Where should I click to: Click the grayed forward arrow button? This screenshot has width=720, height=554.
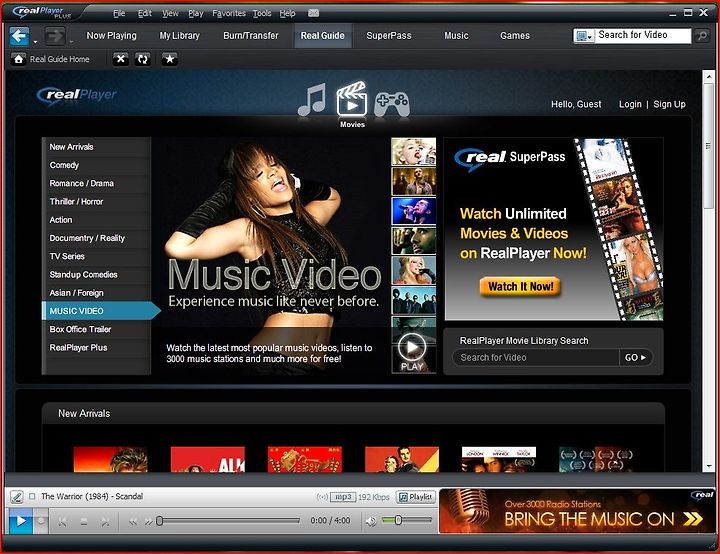[x=55, y=36]
